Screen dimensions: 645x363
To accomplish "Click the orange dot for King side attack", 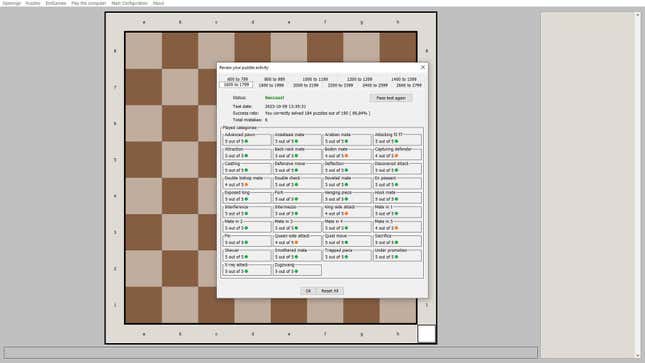I will click(x=346, y=214).
